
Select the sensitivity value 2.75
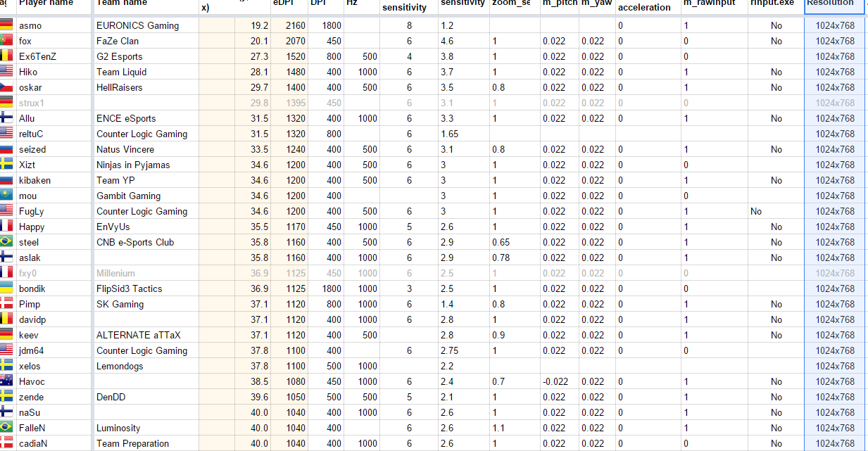pos(450,350)
